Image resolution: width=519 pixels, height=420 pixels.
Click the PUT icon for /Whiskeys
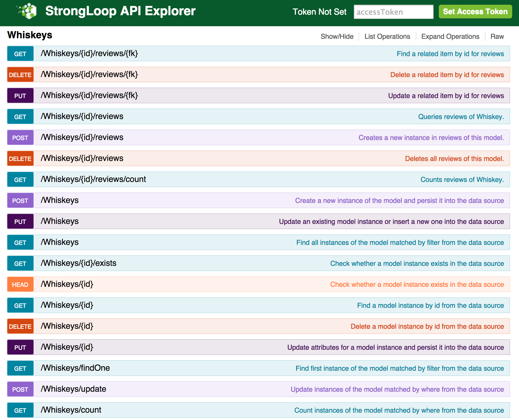20,222
